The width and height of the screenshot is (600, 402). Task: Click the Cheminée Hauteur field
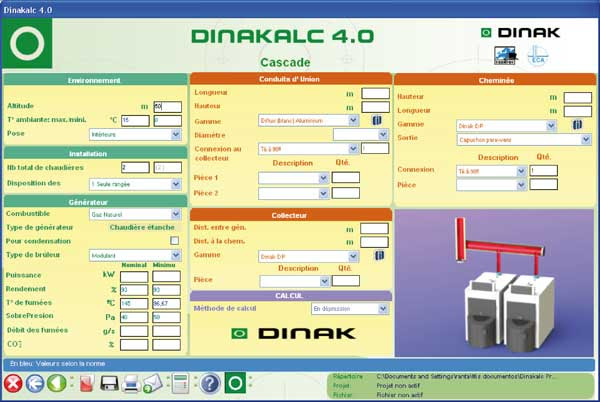point(578,98)
